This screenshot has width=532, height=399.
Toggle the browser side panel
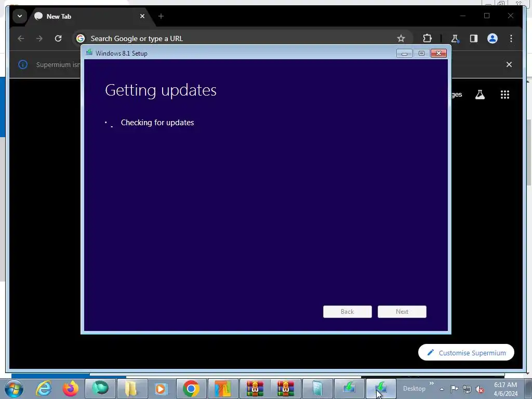(x=474, y=38)
